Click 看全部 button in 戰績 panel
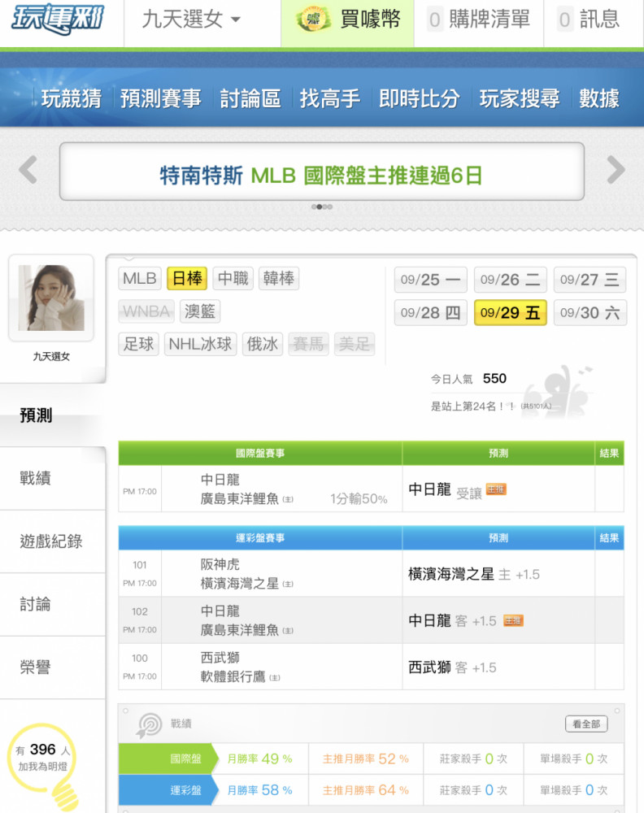Screen dimensions: 644x813 (586, 724)
